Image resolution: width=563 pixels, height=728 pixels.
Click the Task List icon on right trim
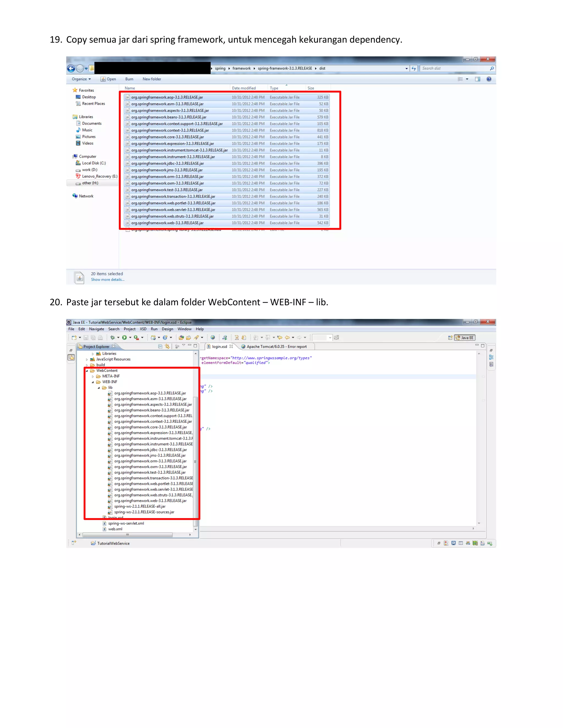tap(491, 364)
